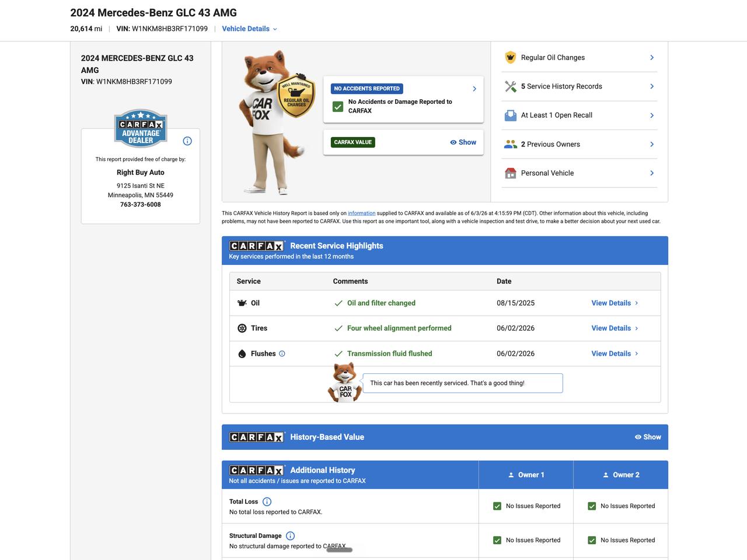
Task: Click the Personal Vehicle house icon
Action: click(x=511, y=173)
